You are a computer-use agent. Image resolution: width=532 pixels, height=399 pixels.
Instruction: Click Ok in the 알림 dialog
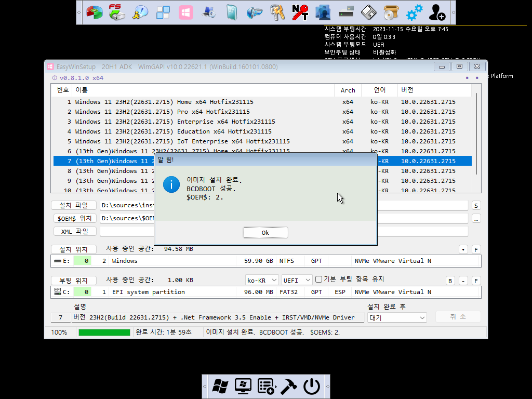pos(265,233)
